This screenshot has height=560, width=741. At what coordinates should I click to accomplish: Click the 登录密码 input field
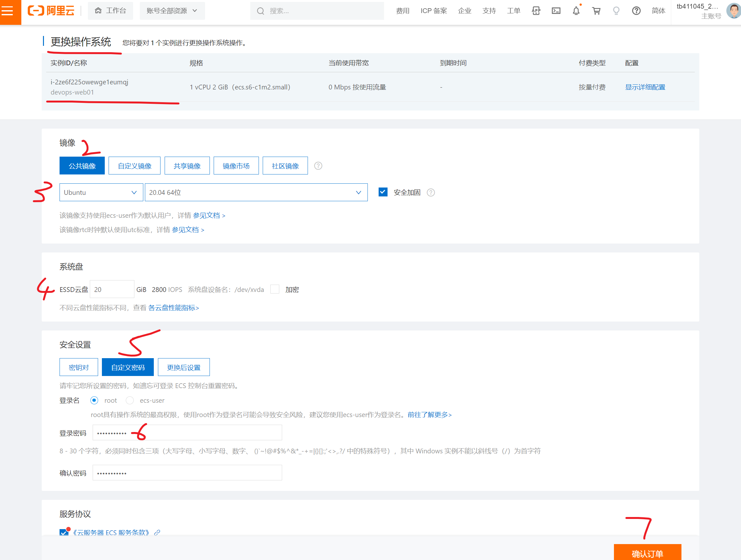click(x=201, y=433)
